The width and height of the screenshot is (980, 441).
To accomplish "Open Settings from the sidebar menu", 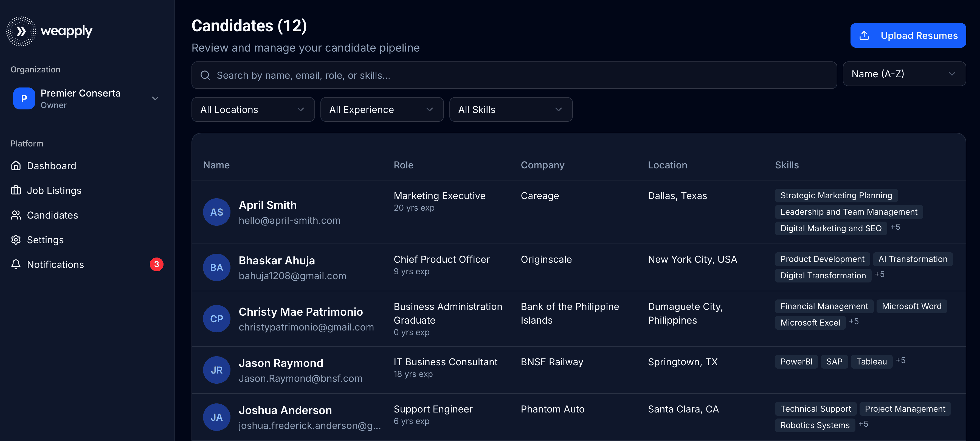I will 45,240.
